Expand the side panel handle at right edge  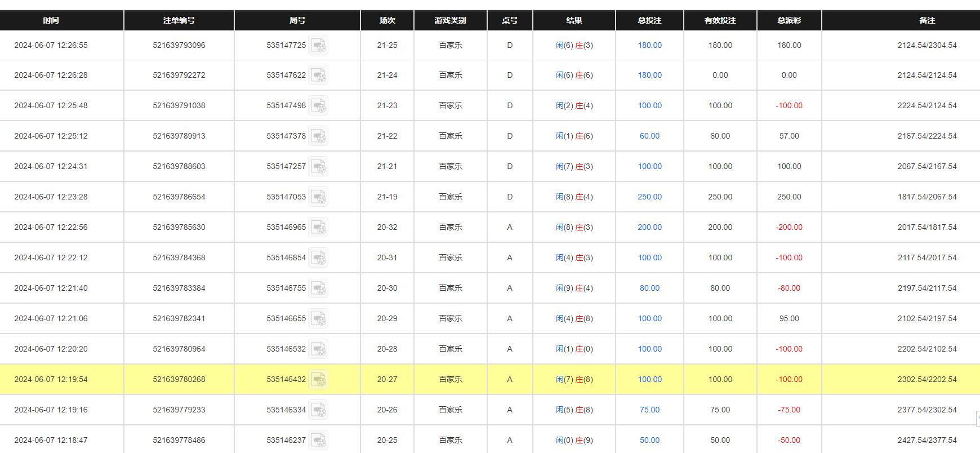[x=977, y=418]
